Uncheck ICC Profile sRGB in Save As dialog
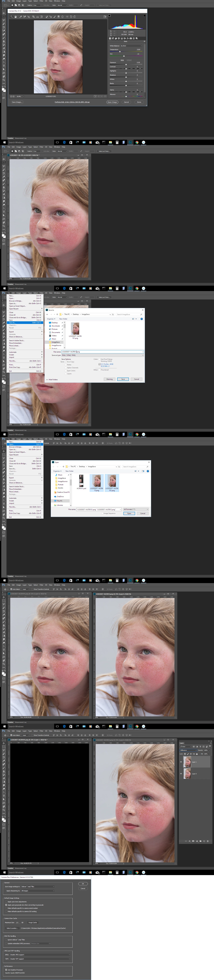Image resolution: width=214 pixels, height=980 pixels. click(99, 364)
